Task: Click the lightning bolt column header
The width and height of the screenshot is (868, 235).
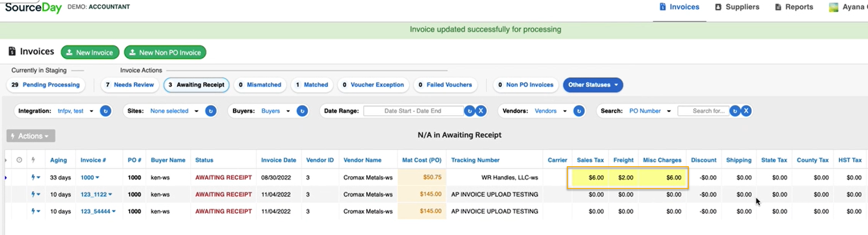Action: point(33,160)
